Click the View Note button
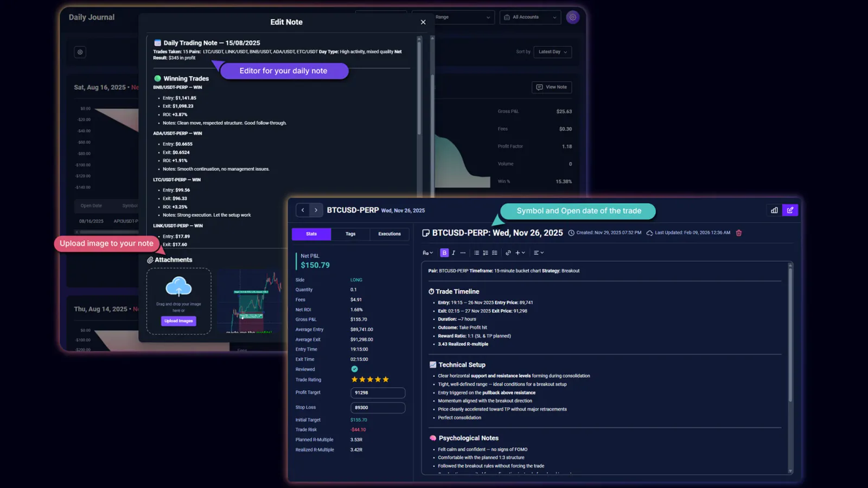Viewport: 868px width, 488px height. pos(551,87)
